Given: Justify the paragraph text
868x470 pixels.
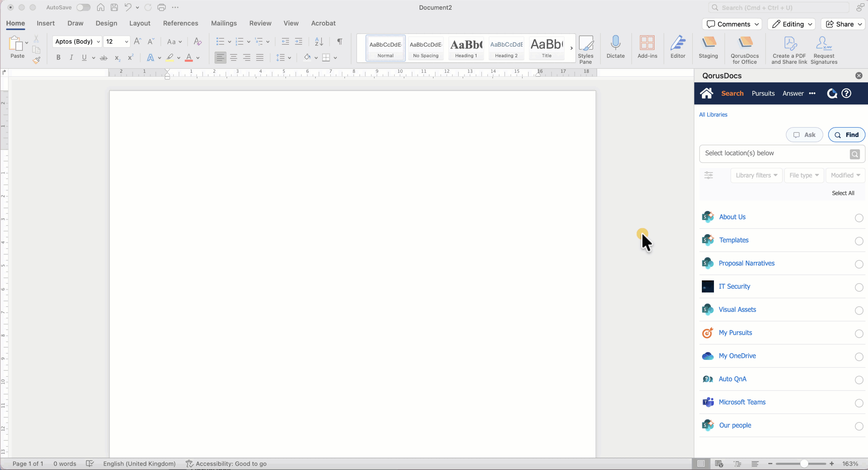Looking at the screenshot, I should click(x=260, y=58).
